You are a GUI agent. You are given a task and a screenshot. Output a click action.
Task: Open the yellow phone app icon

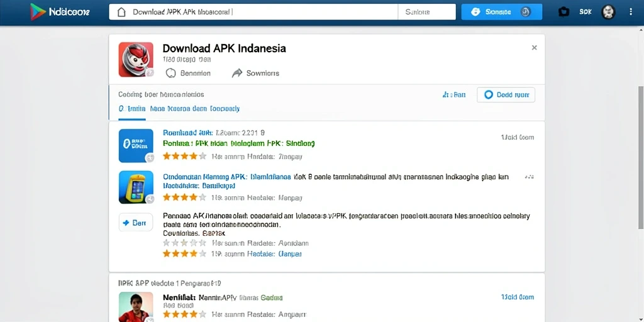pyautogui.click(x=136, y=187)
